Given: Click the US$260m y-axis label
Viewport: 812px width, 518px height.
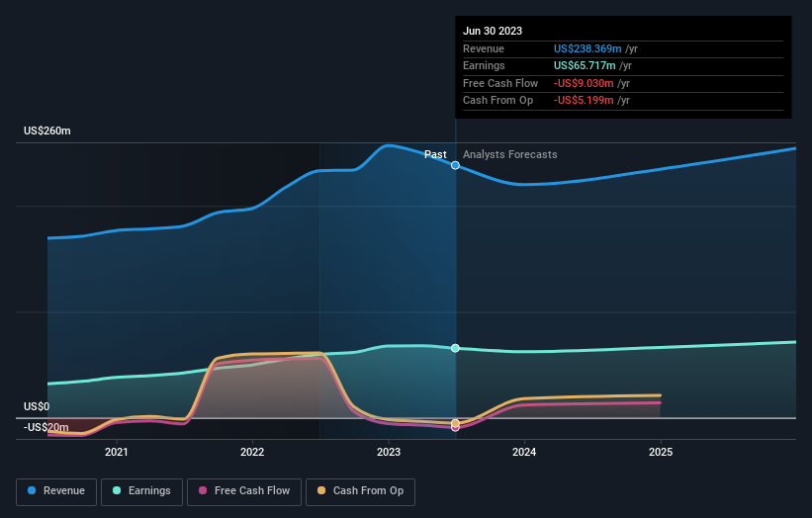Looking at the screenshot, I should [47, 130].
